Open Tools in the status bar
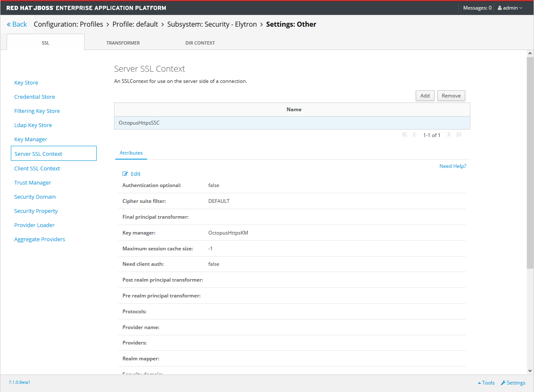Viewport: 534px width, 392px height. [486, 382]
